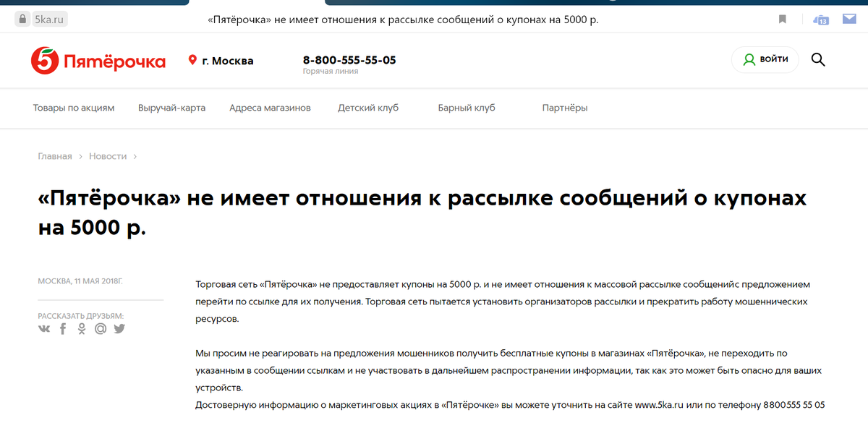
Task: Open Партнёры menu item
Action: coord(565,108)
